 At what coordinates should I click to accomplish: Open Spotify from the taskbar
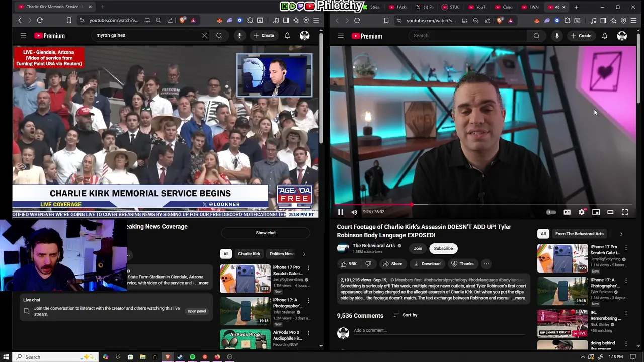pyautogui.click(x=192, y=357)
